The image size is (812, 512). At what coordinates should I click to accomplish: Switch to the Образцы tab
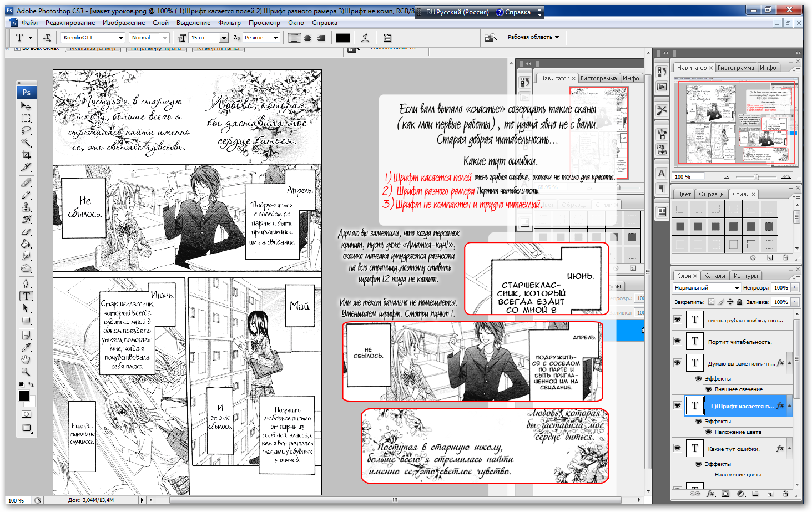[x=712, y=194]
